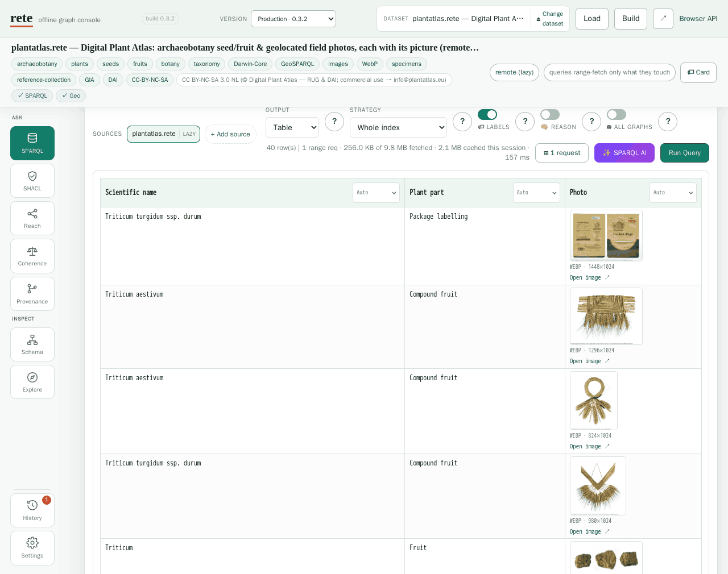Viewport: 728px width, 574px height.
Task: Open the dataset Card
Action: pyautogui.click(x=698, y=72)
